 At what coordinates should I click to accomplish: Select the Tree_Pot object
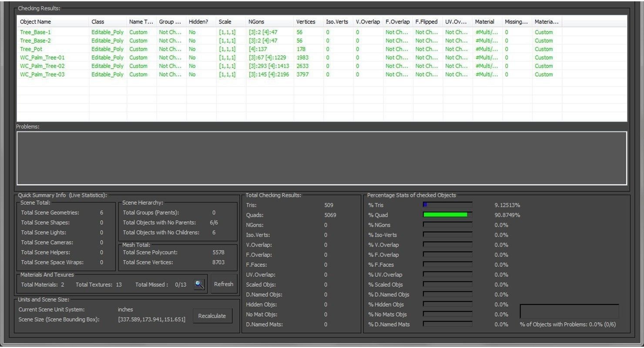click(322, 49)
